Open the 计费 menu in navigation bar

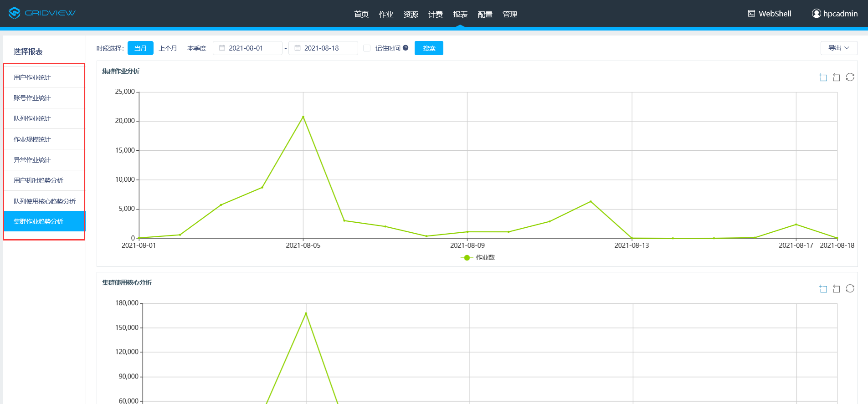[x=435, y=15]
